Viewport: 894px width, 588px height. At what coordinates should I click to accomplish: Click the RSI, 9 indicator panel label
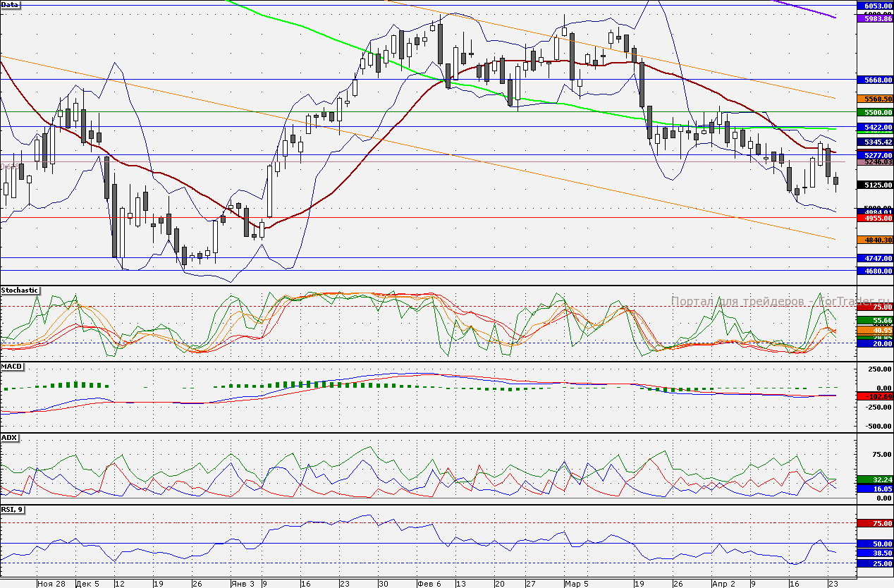13,508
